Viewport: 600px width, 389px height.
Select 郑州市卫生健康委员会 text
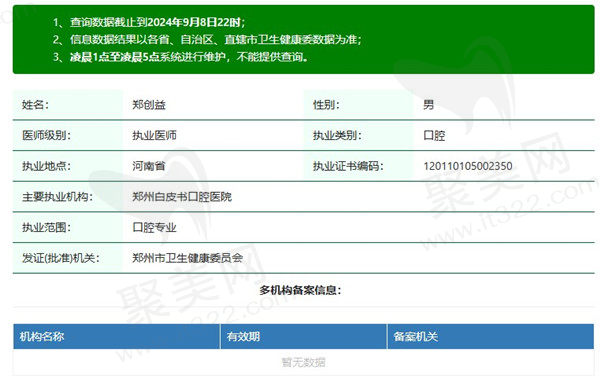point(188,258)
